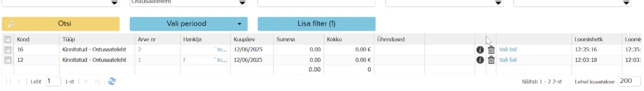The image size is (644, 91).
Task: Toggle the select-all header checkbox
Action: (8, 39)
